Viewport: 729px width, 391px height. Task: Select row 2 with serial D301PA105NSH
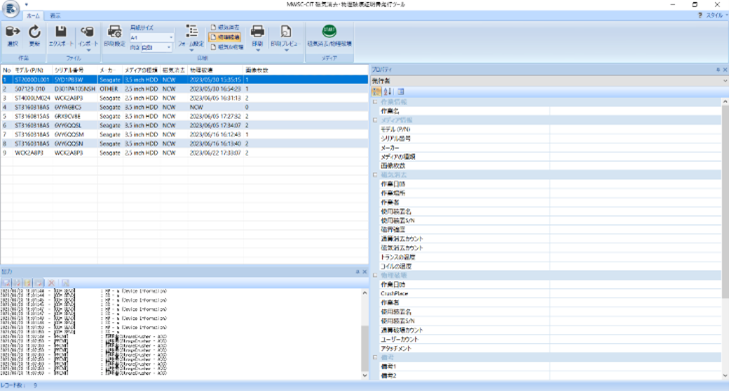[x=184, y=89]
